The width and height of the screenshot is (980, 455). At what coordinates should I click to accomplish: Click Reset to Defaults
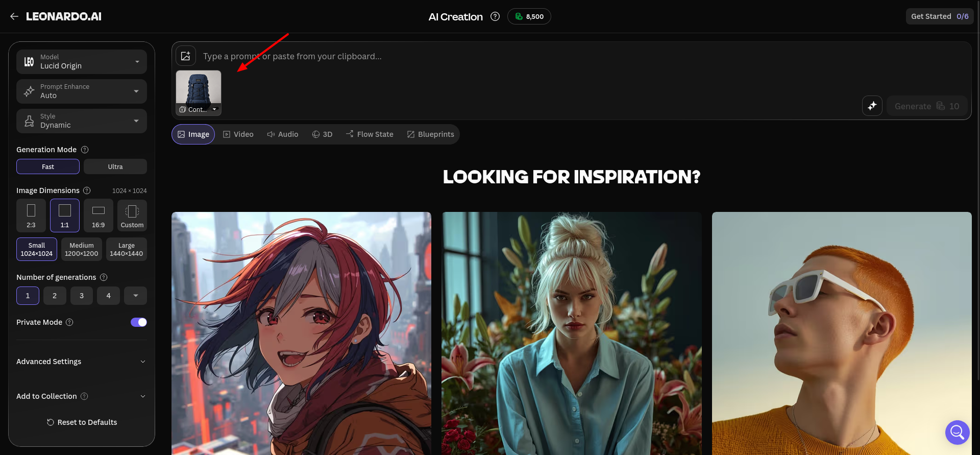coord(82,422)
